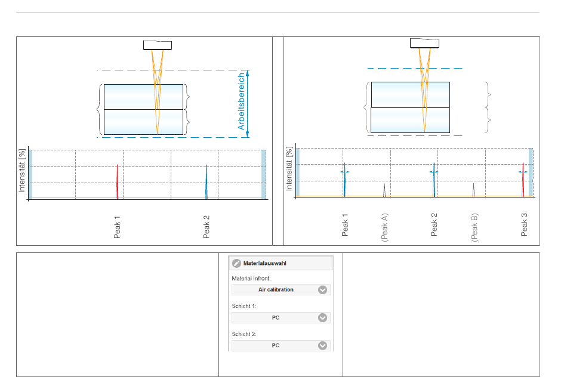567x392 pixels.
Task: Expand the Schicht 1 dropdown arrow
Action: pos(322,317)
